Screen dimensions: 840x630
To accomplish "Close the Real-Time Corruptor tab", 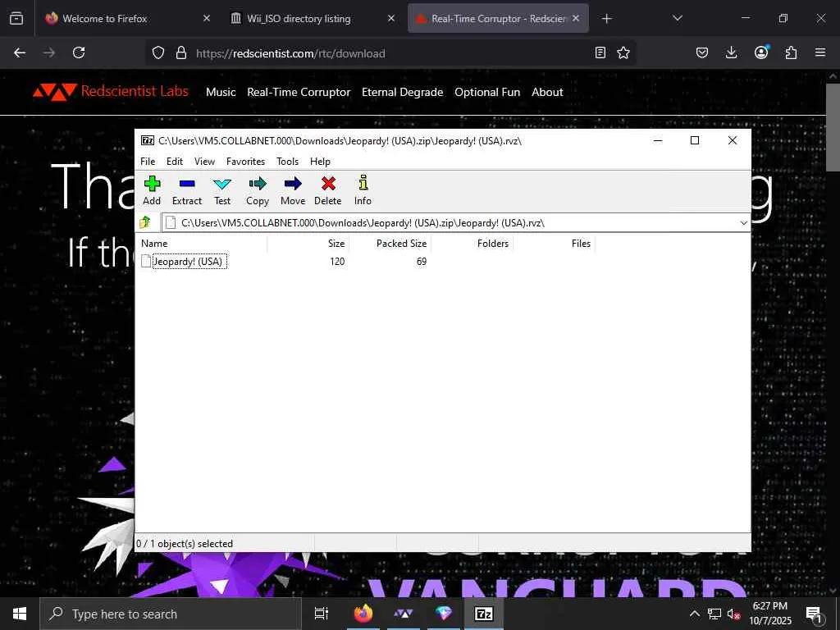I will (576, 18).
